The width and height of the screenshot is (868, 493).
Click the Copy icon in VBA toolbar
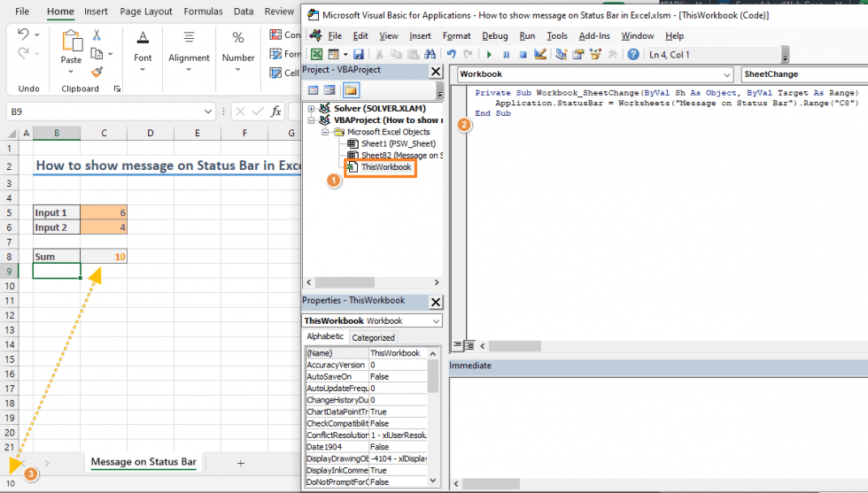(x=396, y=54)
